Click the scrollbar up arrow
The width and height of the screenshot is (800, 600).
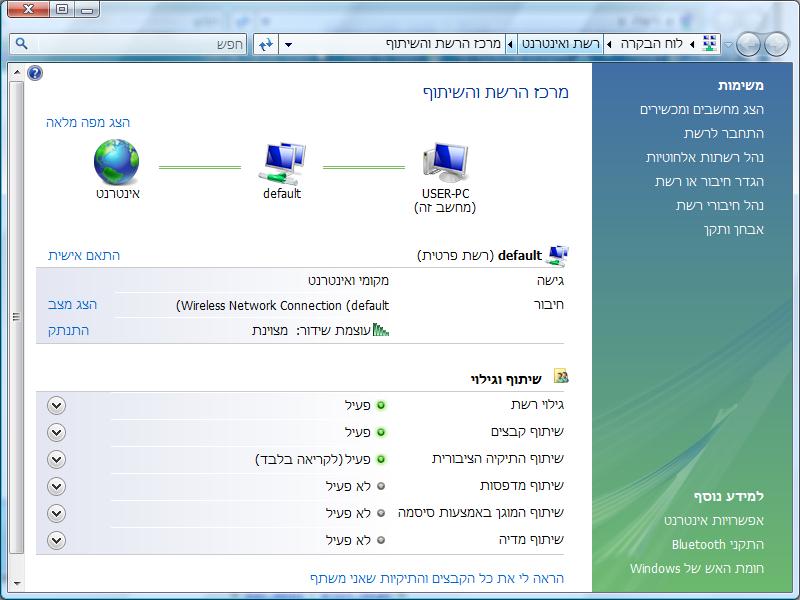click(x=17, y=72)
